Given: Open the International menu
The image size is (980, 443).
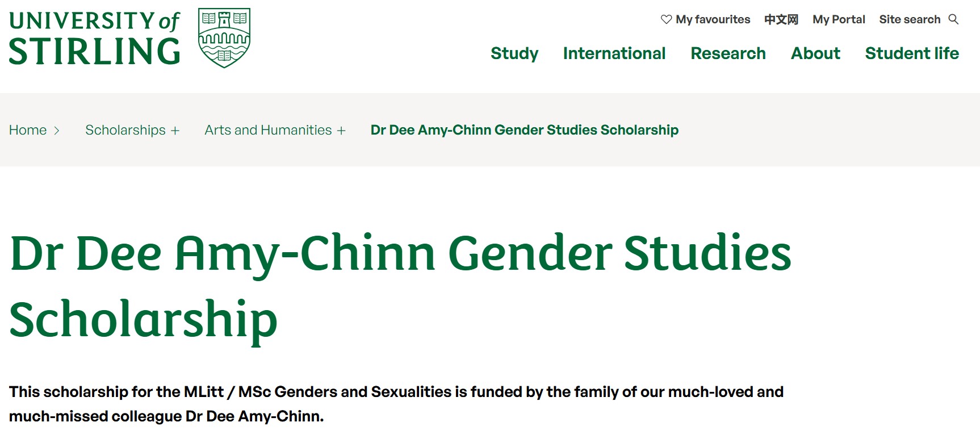Looking at the screenshot, I should click(614, 53).
